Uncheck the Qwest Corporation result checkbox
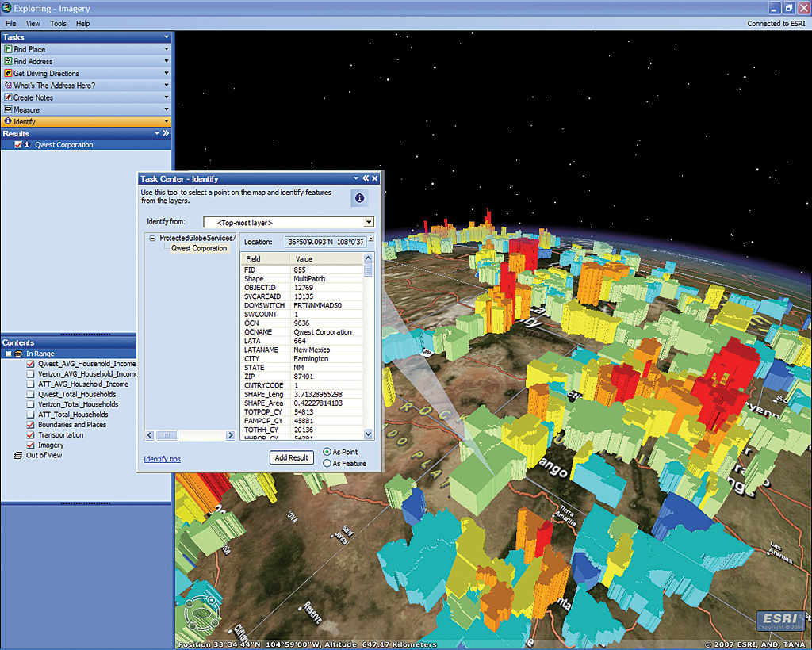Viewport: 812px width, 650px height. tap(18, 145)
